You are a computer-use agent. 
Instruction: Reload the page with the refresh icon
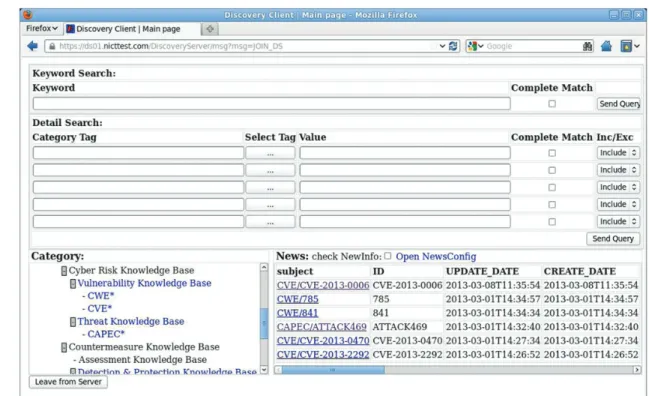point(453,46)
